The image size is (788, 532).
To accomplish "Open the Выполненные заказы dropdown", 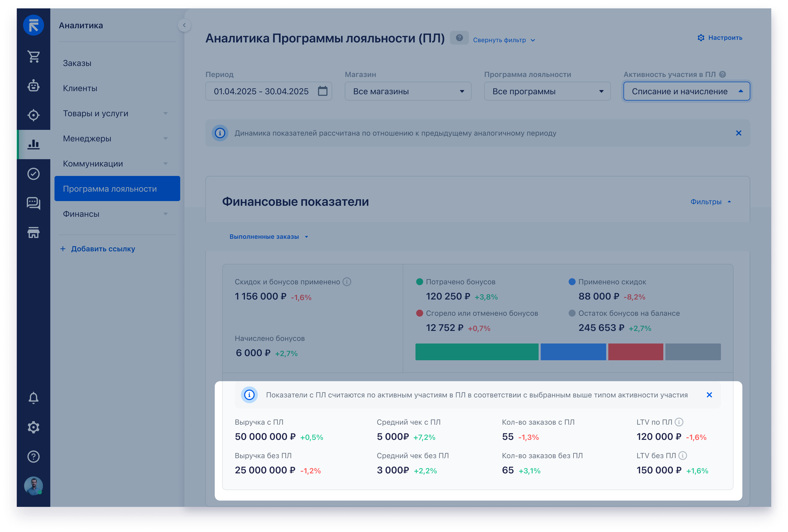I will (269, 236).
